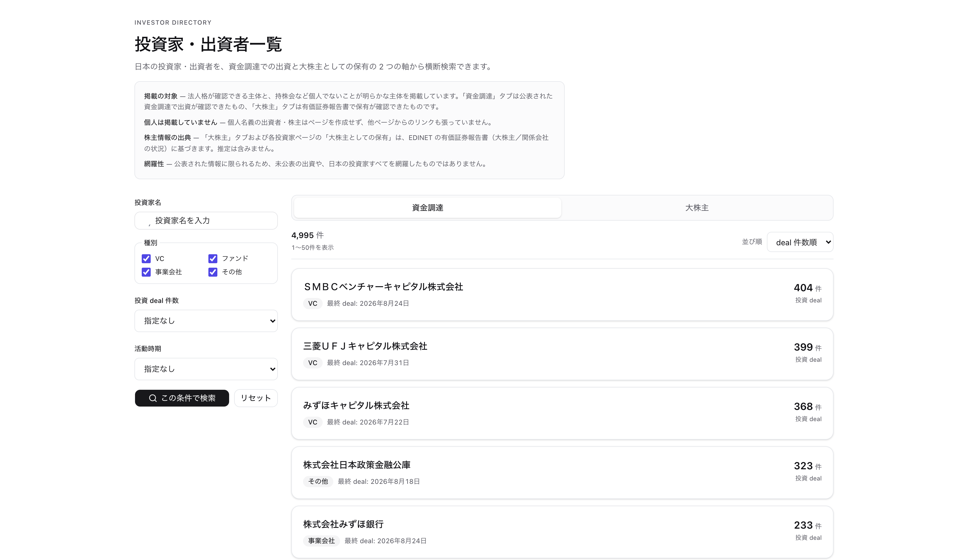Open 株式会社日本政策金融公庫 card
Screen dimensions: 968x560
click(562, 472)
